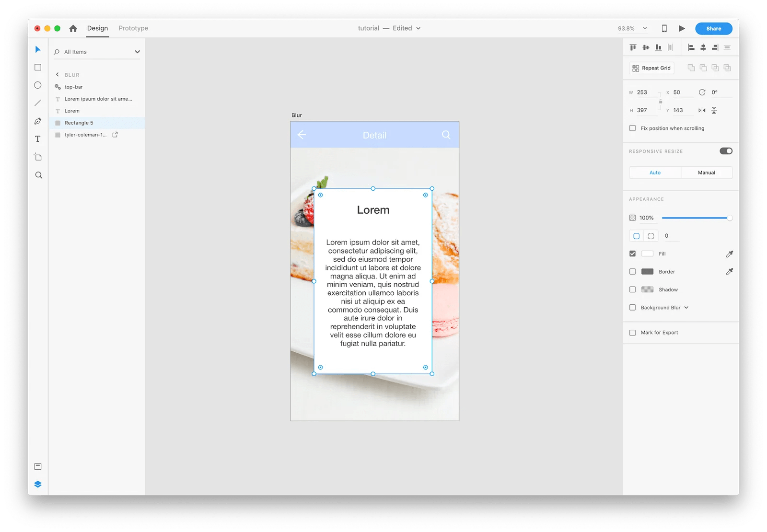Select the Line tool
The width and height of the screenshot is (767, 532).
[38, 103]
